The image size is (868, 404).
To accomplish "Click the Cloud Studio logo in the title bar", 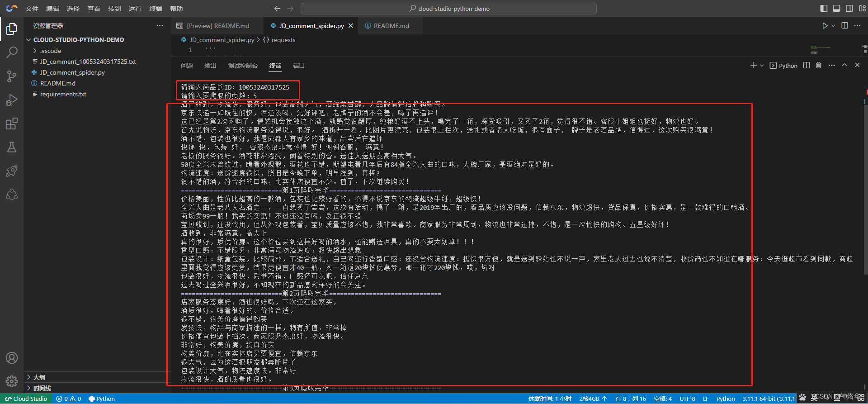I will (x=12, y=8).
